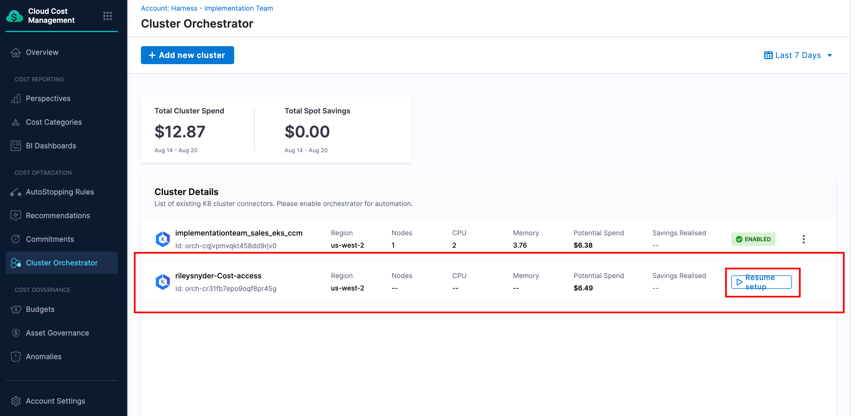Click the Overview home icon
The width and height of the screenshot is (868, 416).
(x=15, y=53)
